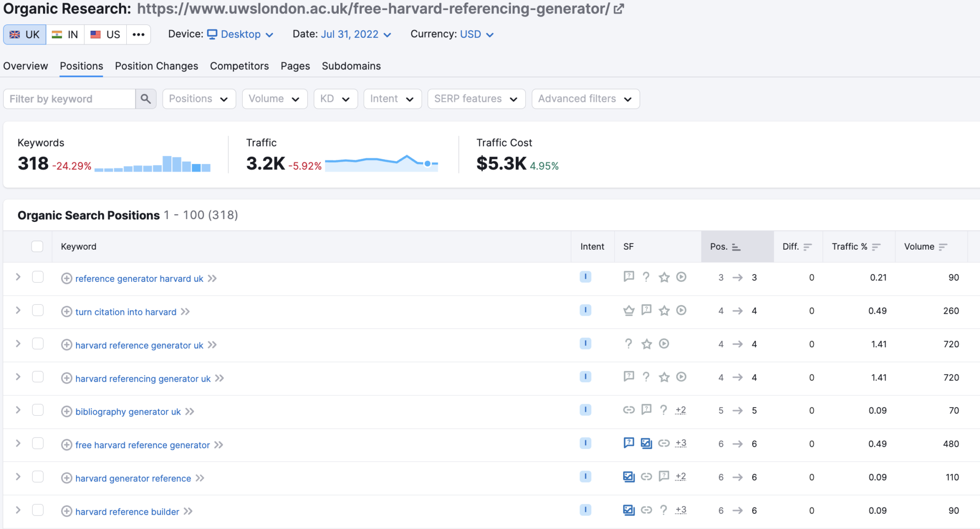Click the Volume column sort icon
The image size is (980, 529).
point(943,247)
